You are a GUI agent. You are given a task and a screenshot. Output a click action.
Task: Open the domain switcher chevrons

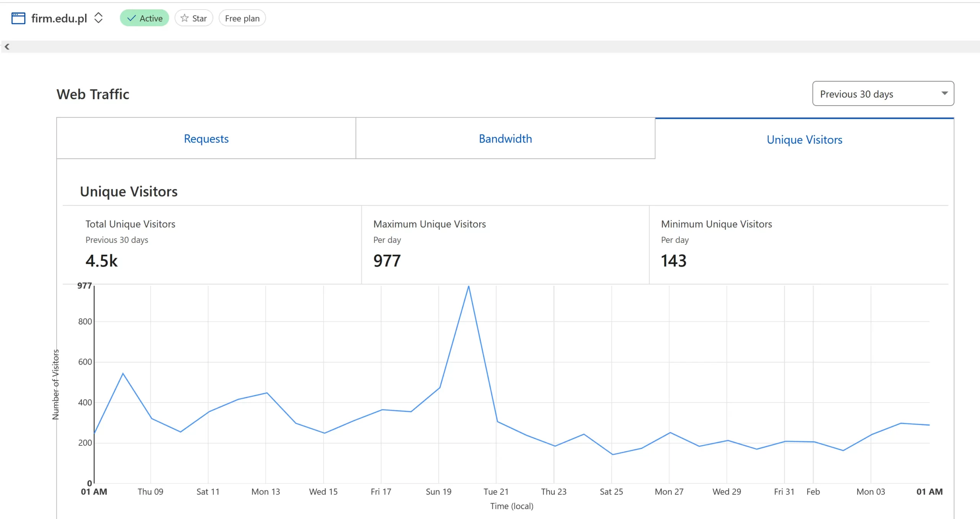(x=98, y=18)
